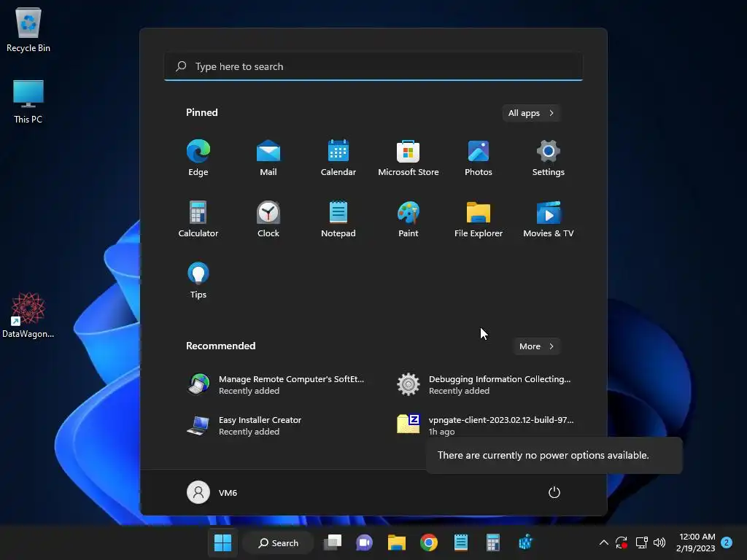This screenshot has height=560, width=747.
Task: Click the power button icon
Action: coord(554,492)
